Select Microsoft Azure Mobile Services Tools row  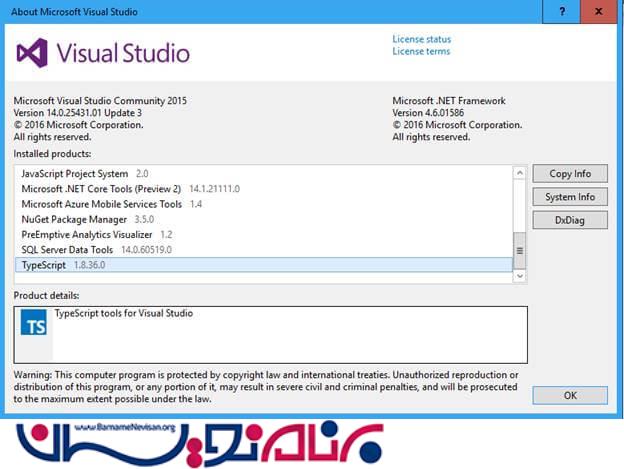(264, 204)
